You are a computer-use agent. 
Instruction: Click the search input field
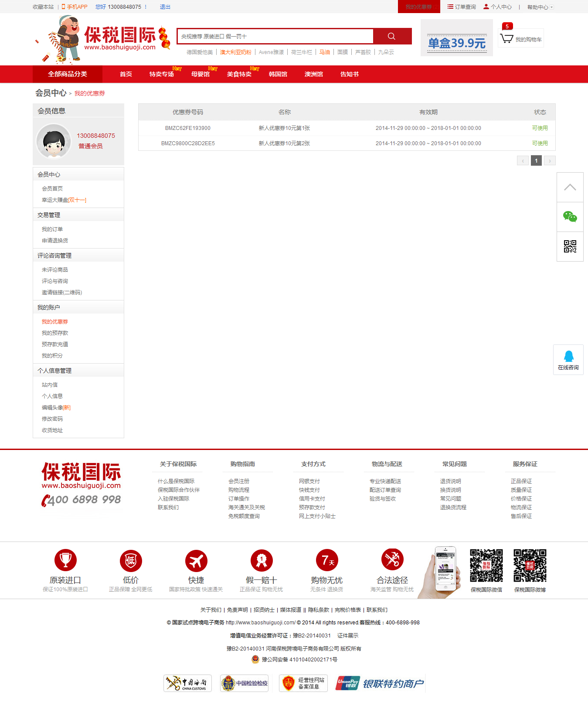point(275,36)
